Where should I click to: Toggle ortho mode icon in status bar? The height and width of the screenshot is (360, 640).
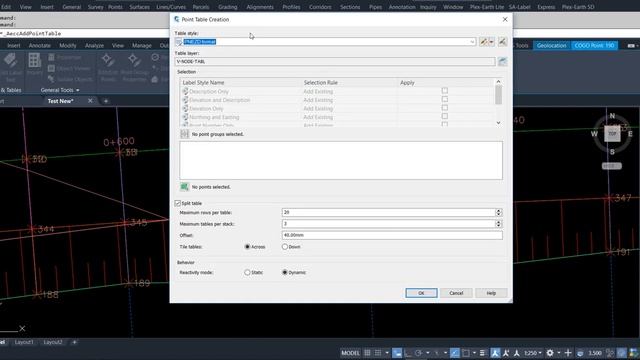pyautogui.click(x=408, y=353)
